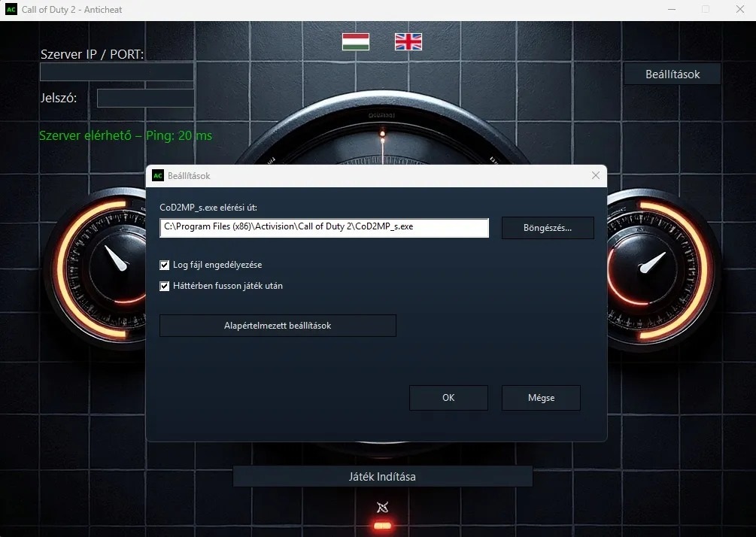The height and width of the screenshot is (537, 756).
Task: Open Beállítások button in main window
Action: coord(673,74)
